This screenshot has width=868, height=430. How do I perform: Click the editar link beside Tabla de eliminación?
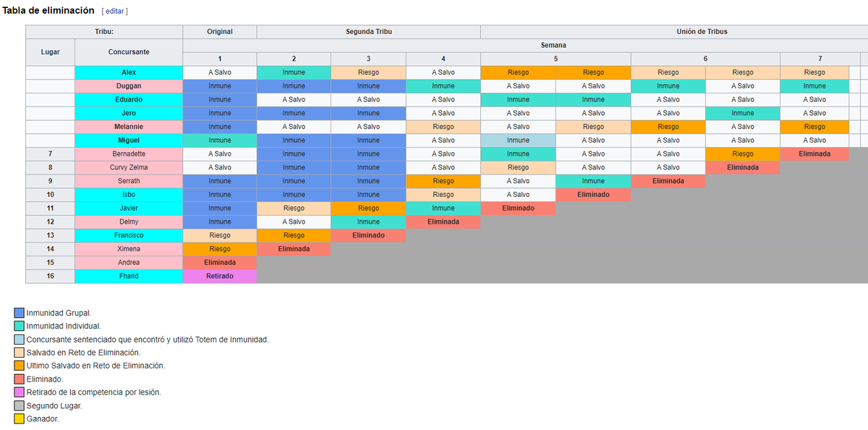[x=116, y=12]
